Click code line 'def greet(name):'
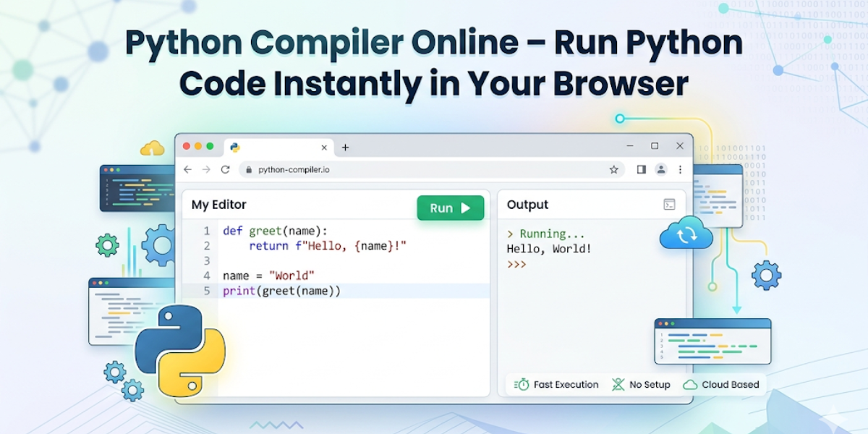 point(275,231)
